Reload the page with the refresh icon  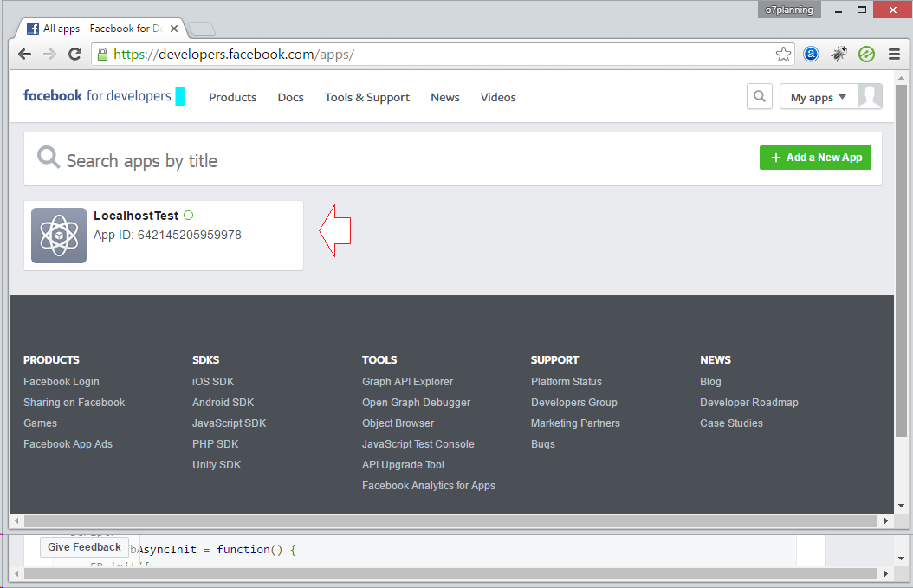point(75,55)
